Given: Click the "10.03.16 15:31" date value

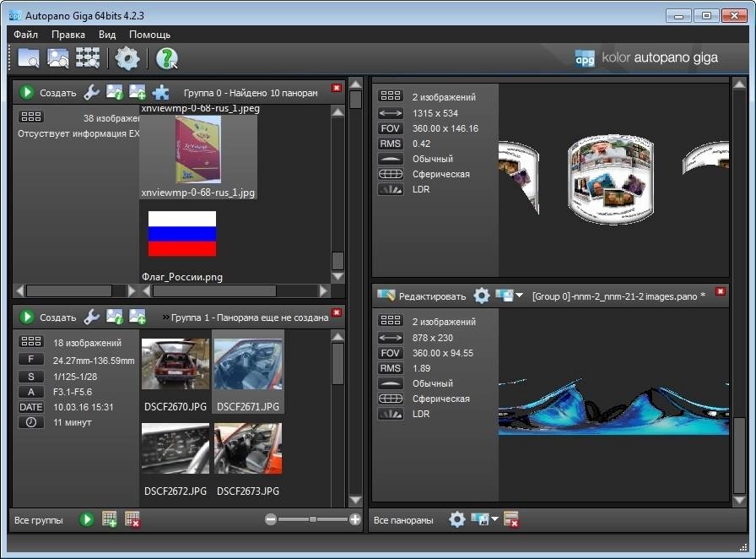Looking at the screenshot, I should (83, 407).
